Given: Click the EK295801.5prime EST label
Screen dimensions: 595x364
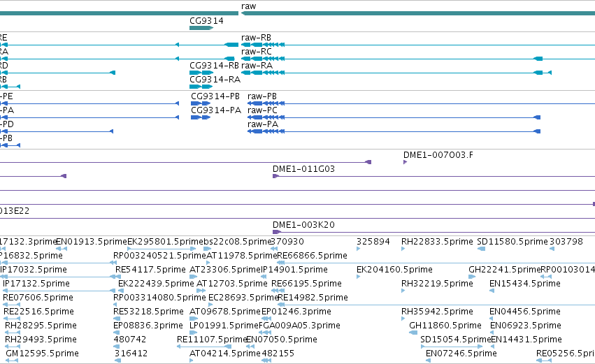Looking at the screenshot, I should (x=165, y=242).
